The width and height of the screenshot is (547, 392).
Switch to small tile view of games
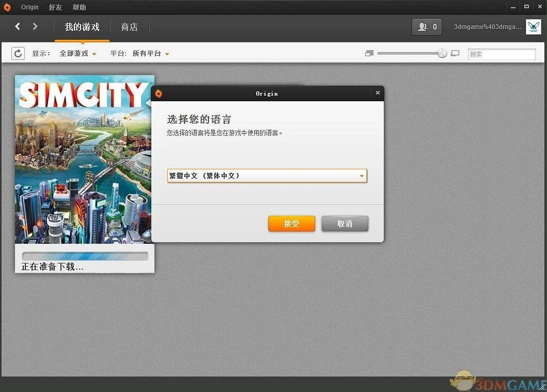[369, 53]
